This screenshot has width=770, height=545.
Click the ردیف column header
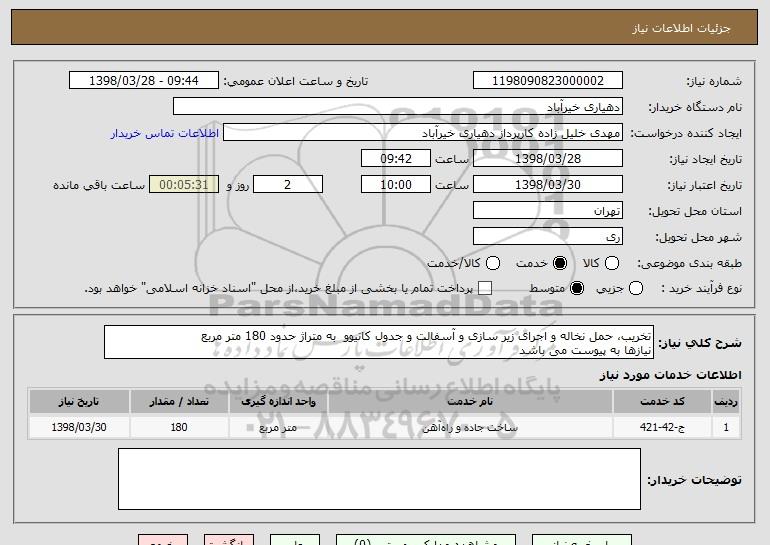pyautogui.click(x=726, y=402)
